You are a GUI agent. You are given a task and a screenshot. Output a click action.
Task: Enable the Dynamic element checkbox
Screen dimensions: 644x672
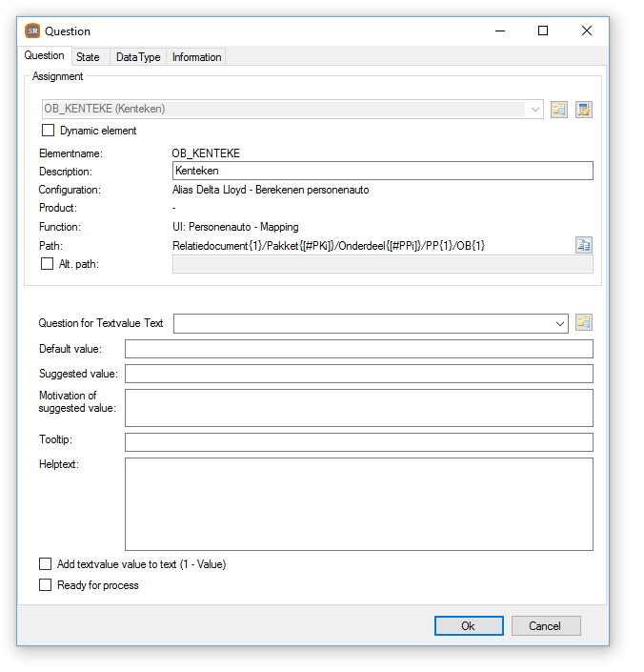pos(48,130)
